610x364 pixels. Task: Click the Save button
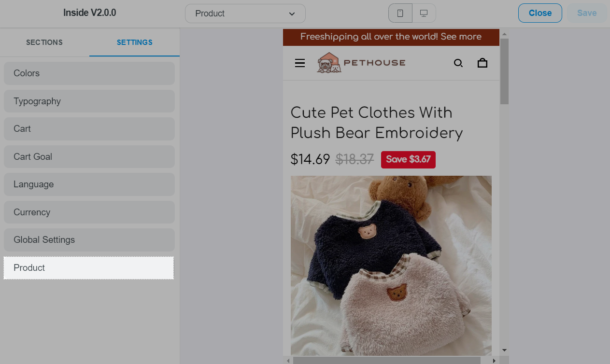pyautogui.click(x=587, y=13)
